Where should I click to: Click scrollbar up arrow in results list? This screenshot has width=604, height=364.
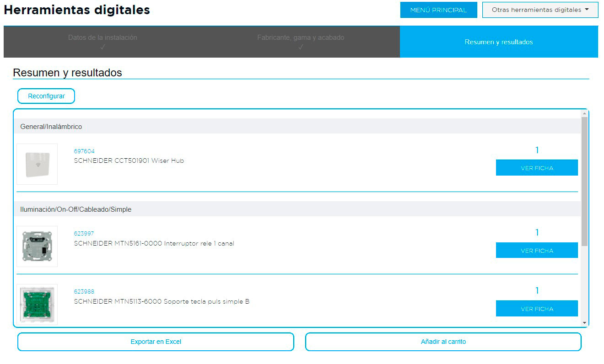(584, 113)
